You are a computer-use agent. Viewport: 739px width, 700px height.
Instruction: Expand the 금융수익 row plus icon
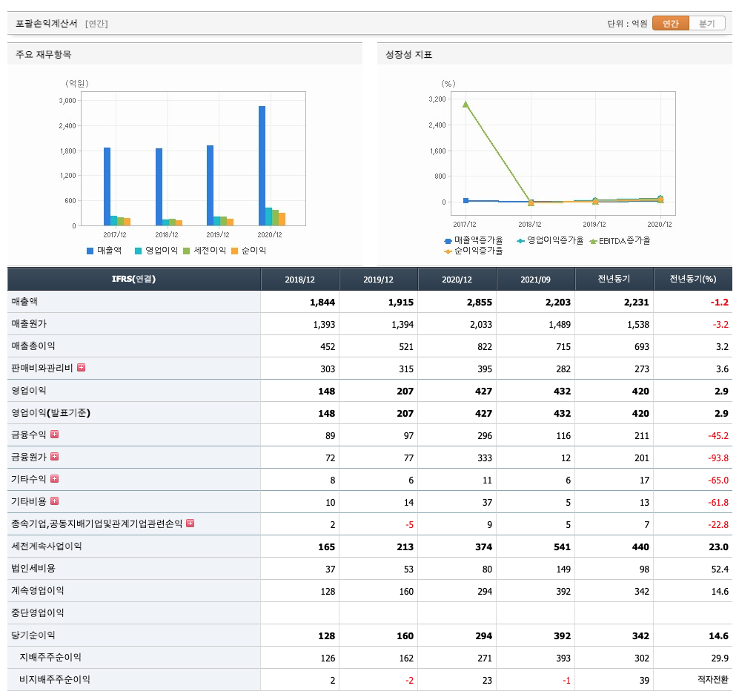(x=55, y=434)
